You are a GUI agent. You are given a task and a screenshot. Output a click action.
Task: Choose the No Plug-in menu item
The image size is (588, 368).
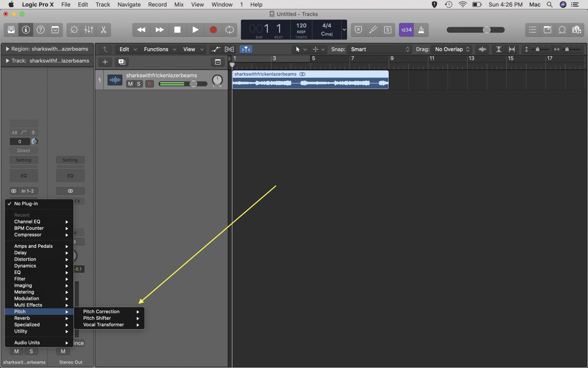(39, 204)
